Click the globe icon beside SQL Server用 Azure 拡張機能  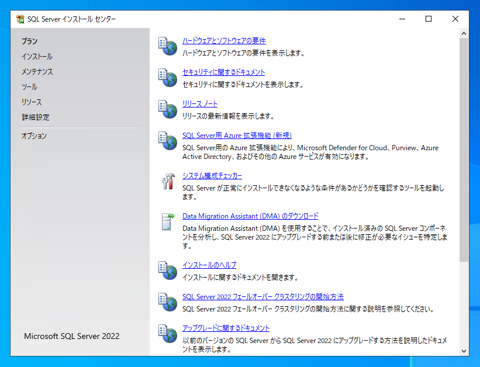167,141
